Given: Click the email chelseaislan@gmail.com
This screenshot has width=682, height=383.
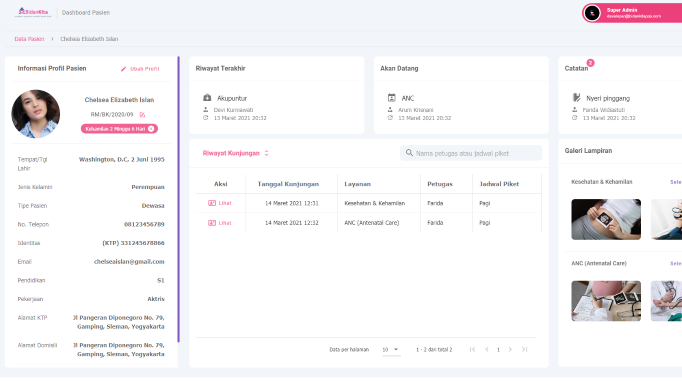Looking at the screenshot, I should (129, 262).
